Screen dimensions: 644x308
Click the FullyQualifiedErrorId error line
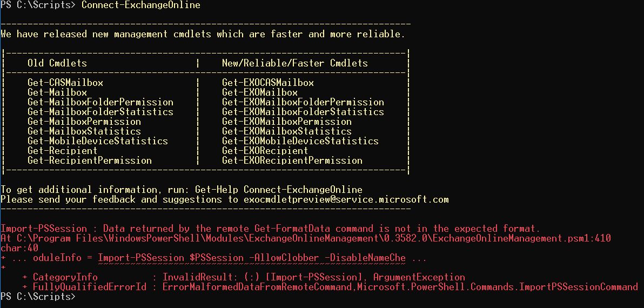pos(330,287)
